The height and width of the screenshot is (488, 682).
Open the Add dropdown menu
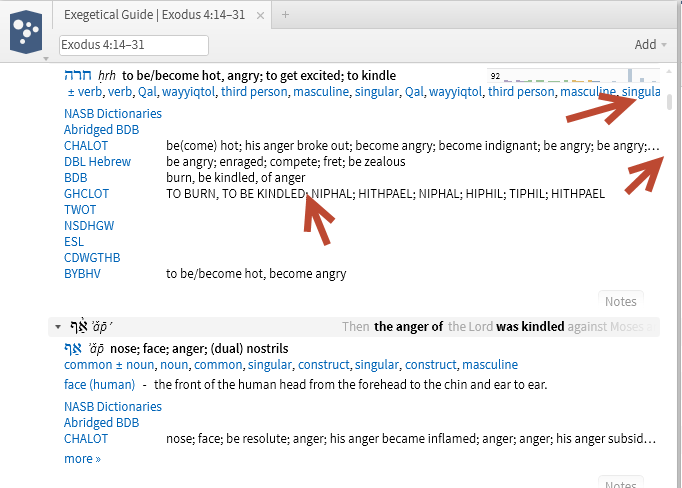click(650, 44)
